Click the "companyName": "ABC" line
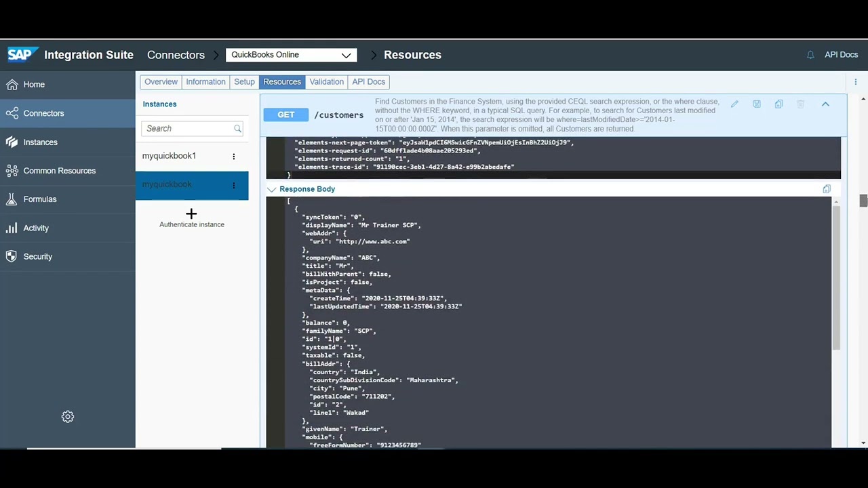Viewport: 868px width, 488px height. (x=340, y=258)
